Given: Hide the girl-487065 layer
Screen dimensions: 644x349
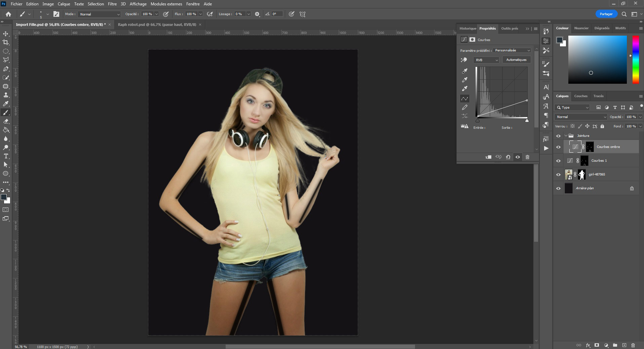Looking at the screenshot, I should pos(559,174).
